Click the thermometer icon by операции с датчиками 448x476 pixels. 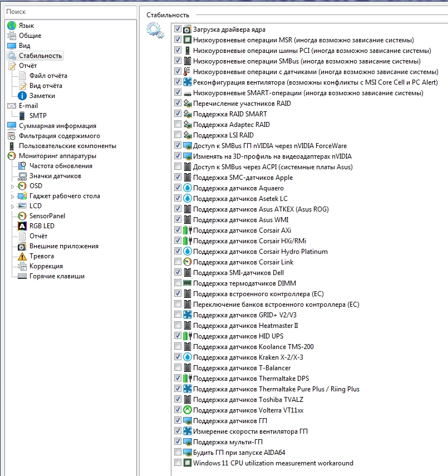(188, 71)
